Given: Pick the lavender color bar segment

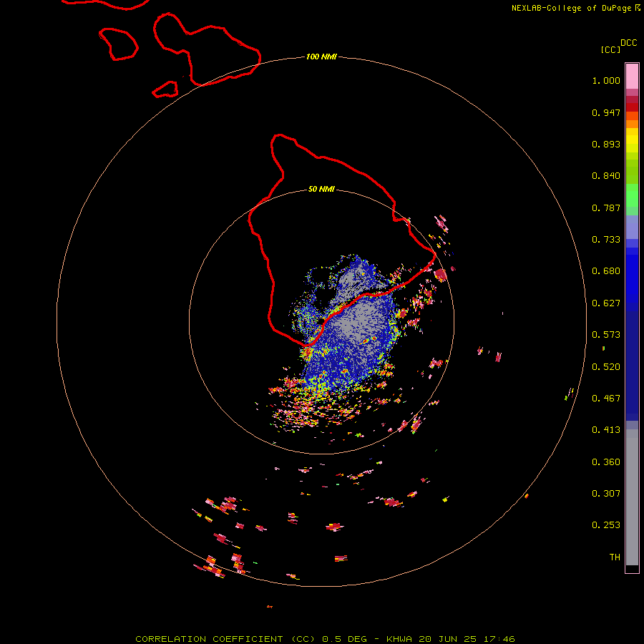Looking at the screenshot, I should tap(632, 228).
